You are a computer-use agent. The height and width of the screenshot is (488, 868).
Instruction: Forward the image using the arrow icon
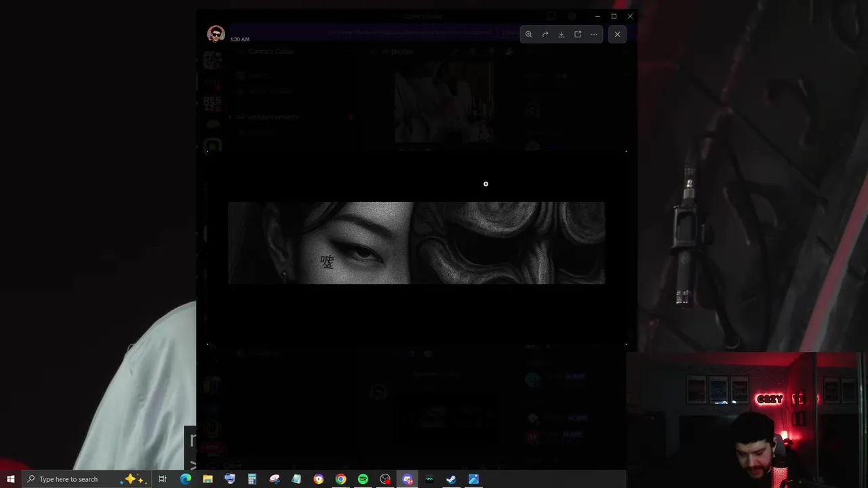coord(545,34)
